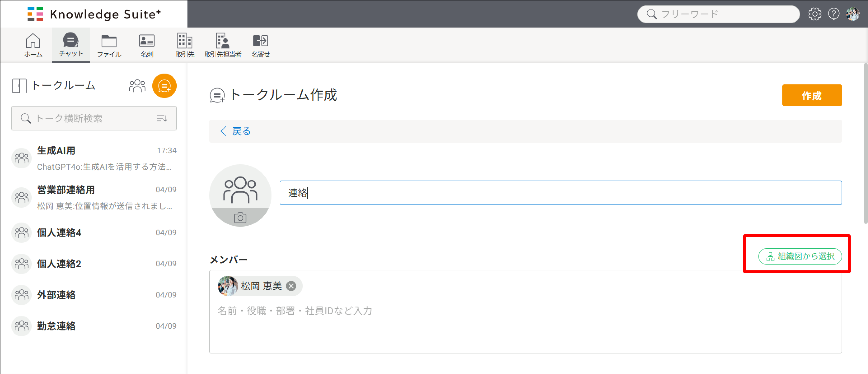Click the group avatar icon of 勤怠連絡
Viewport: 868px width, 374px height.
(x=21, y=326)
